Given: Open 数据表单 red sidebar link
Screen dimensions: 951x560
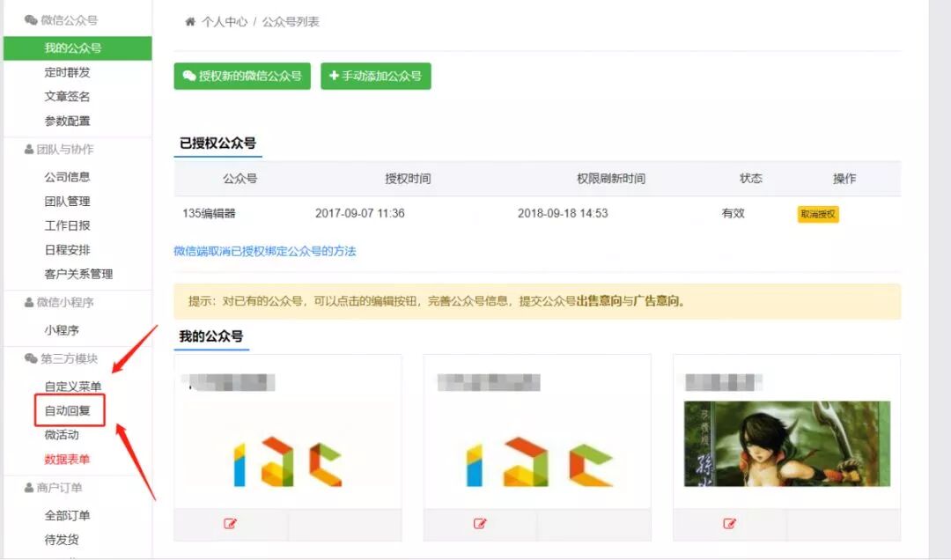Looking at the screenshot, I should pos(67,459).
